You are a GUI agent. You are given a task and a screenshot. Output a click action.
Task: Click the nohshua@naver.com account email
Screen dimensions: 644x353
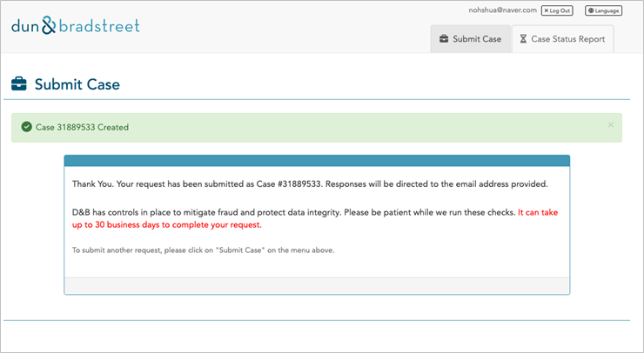502,10
